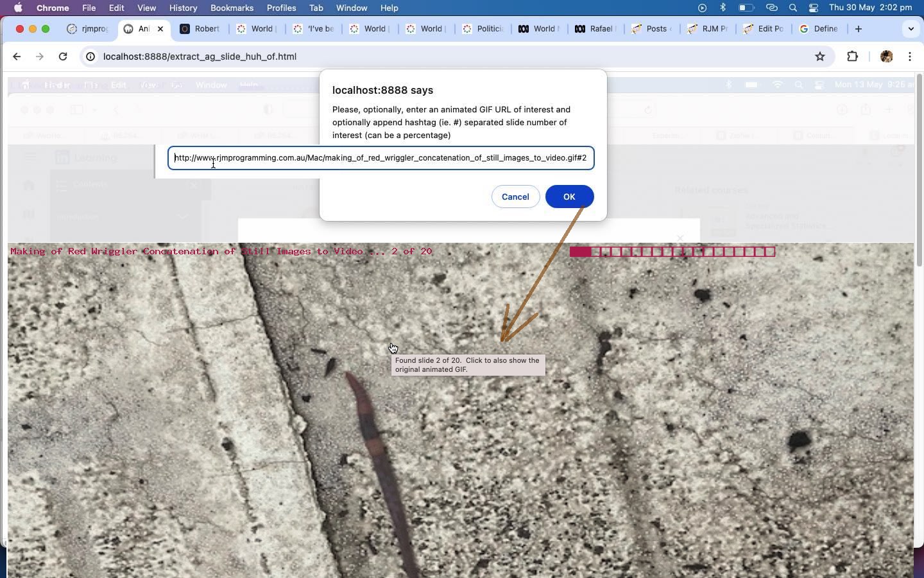Open the Chrome application menu
The width and height of the screenshot is (924, 578).
(53, 8)
